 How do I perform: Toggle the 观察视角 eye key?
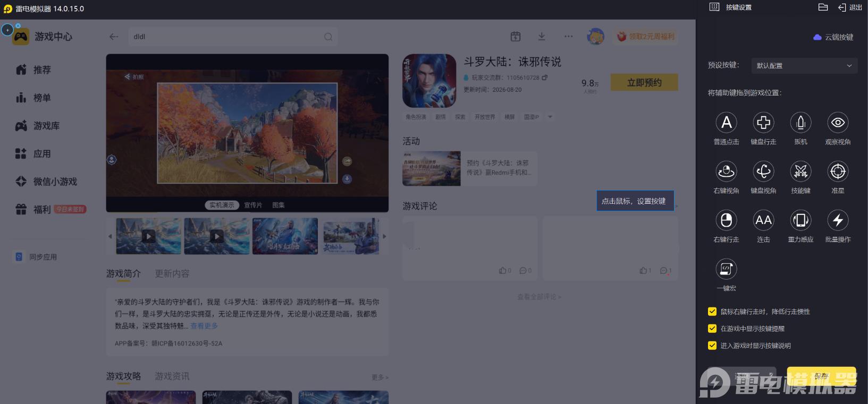[x=838, y=123]
